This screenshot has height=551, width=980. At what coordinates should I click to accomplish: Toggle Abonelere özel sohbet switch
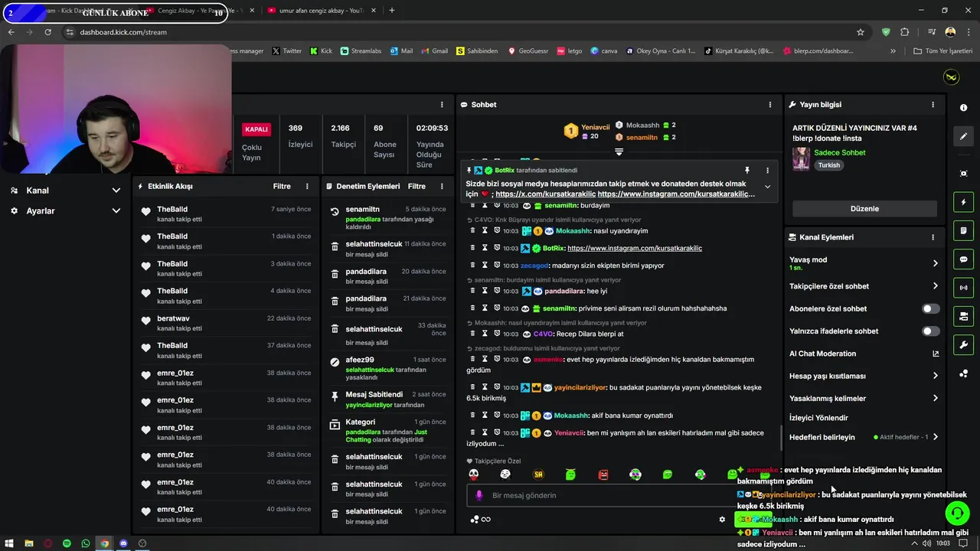coord(930,308)
